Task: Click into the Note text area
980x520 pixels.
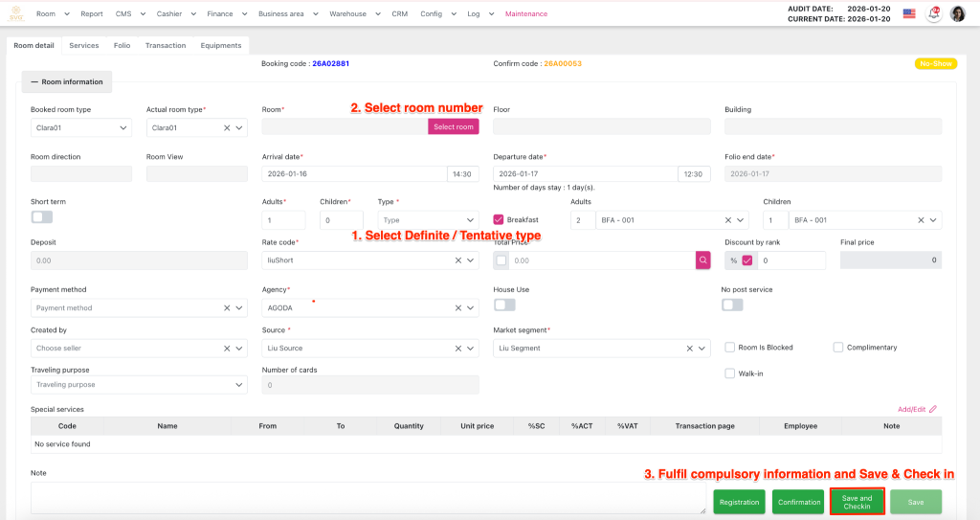Action: coord(367,497)
